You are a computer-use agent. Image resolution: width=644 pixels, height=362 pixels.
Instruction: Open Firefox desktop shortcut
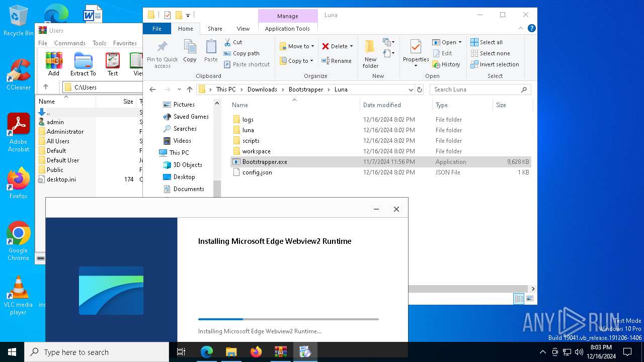coord(18,183)
